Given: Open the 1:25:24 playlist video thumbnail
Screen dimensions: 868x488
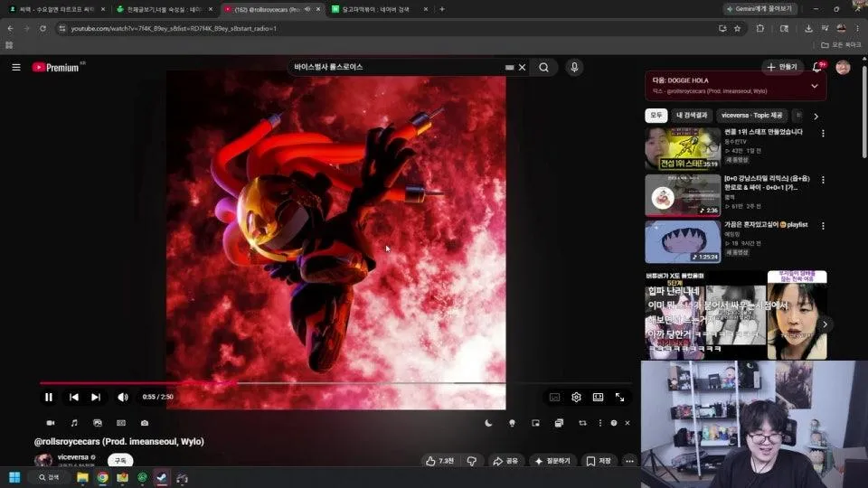Looking at the screenshot, I should (x=683, y=242).
